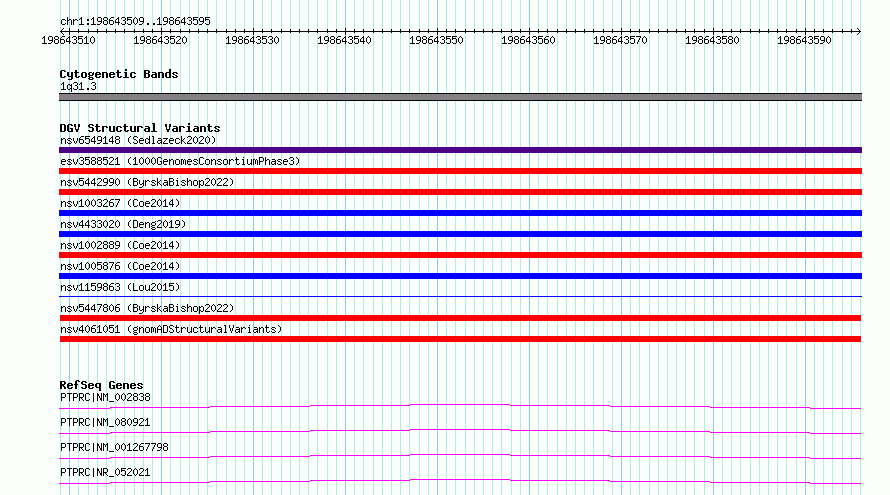Click the purple nsv6549148 variant bar

[460, 150]
